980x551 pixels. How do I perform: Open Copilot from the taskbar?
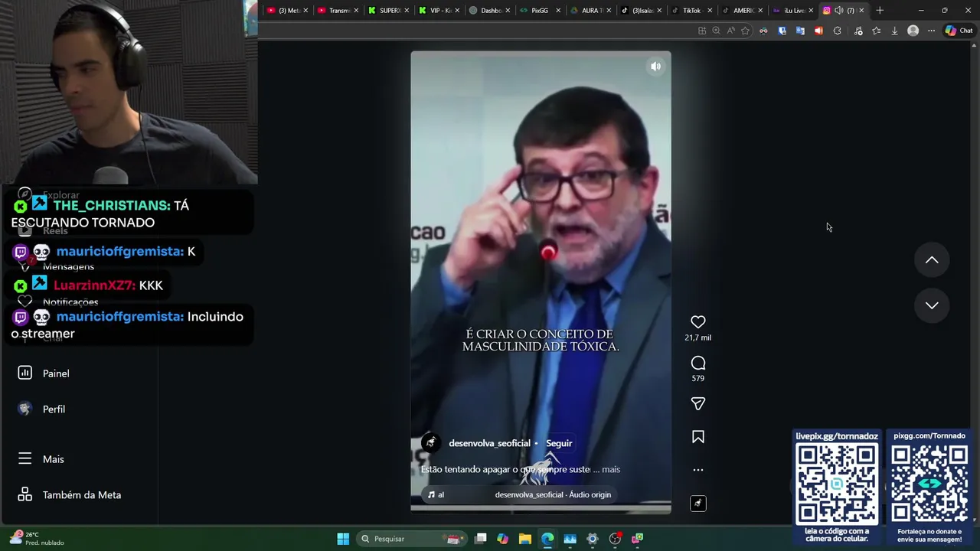click(x=502, y=539)
